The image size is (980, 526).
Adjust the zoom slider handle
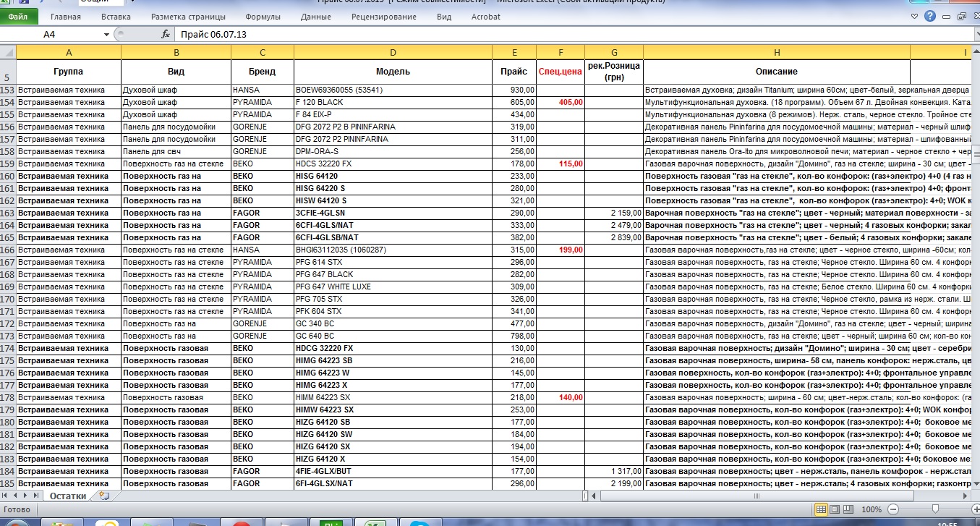tap(935, 509)
